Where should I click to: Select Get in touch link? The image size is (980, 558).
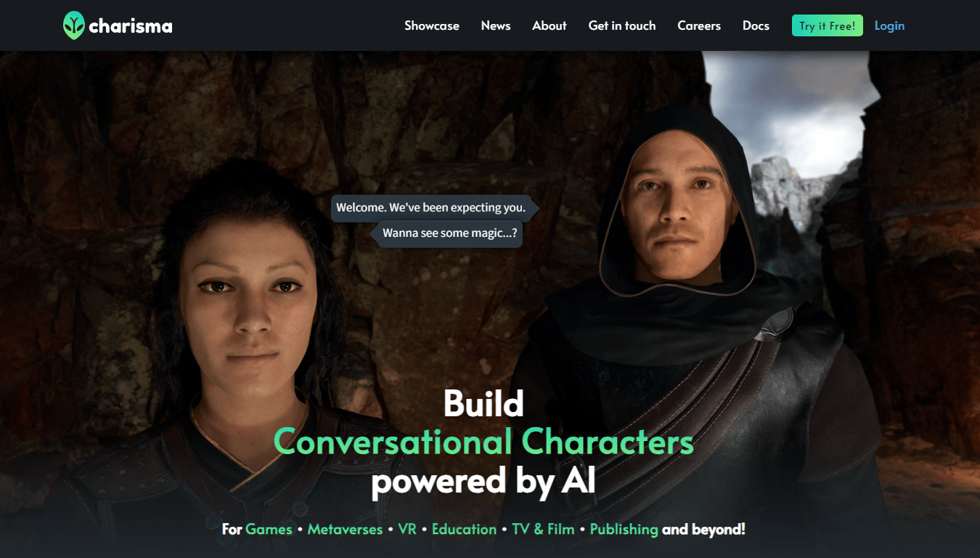click(x=622, y=25)
